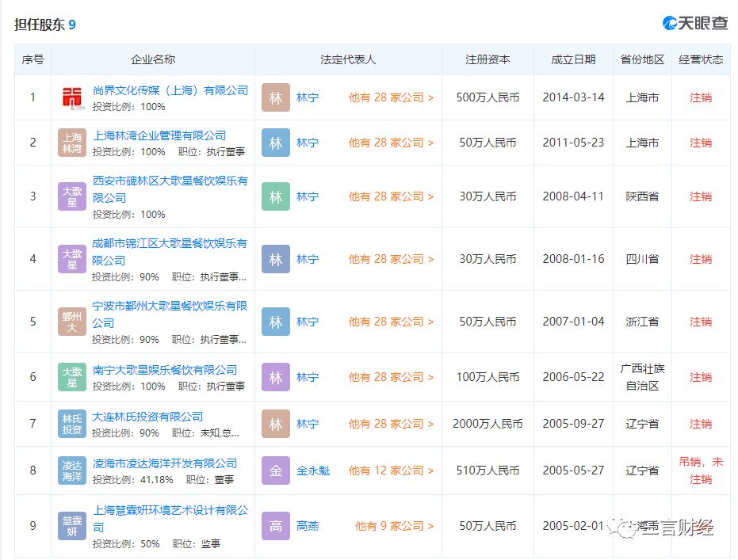Click 四川省 region cell
738x560 pixels.
click(642, 259)
